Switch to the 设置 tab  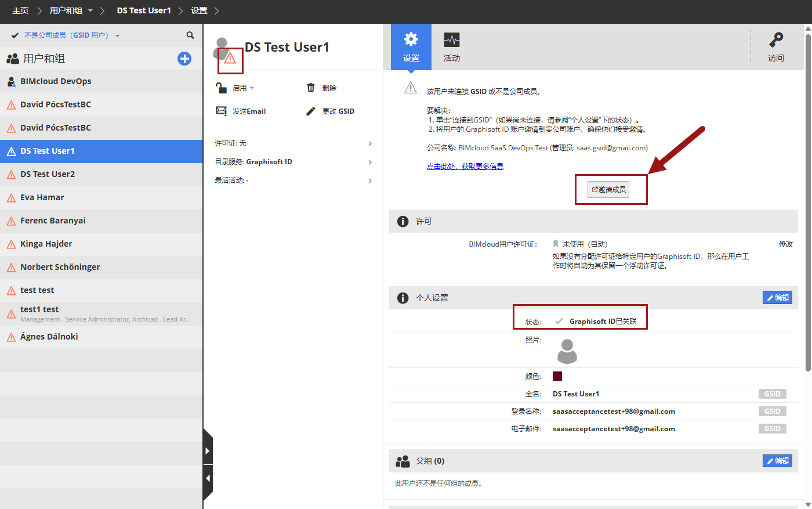coord(411,47)
